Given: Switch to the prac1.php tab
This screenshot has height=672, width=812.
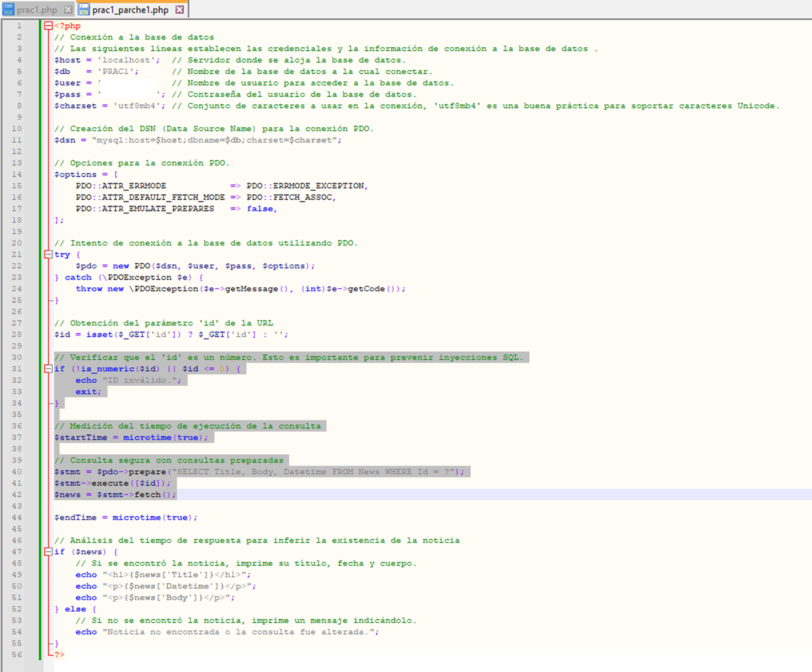Looking at the screenshot, I should [x=37, y=10].
